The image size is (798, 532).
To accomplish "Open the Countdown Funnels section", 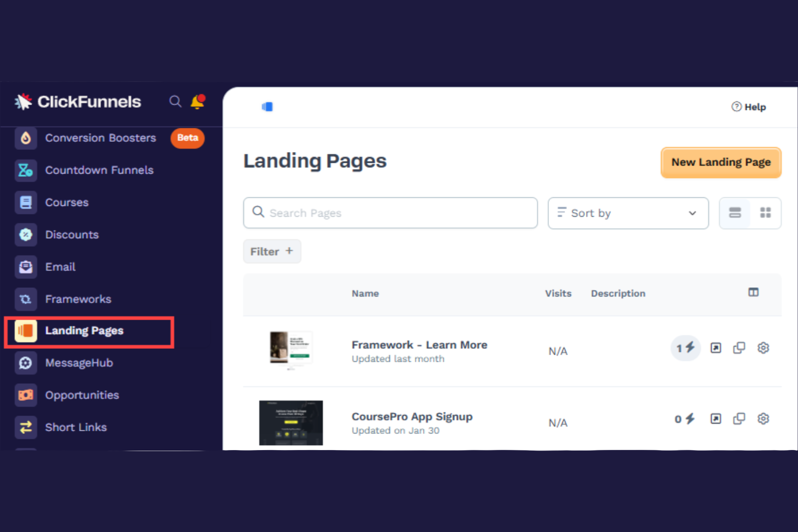I will click(99, 170).
